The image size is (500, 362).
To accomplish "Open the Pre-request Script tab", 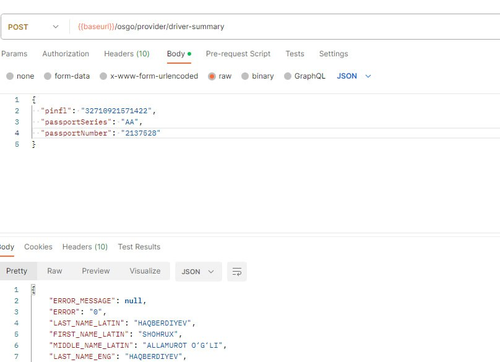I will tap(238, 54).
